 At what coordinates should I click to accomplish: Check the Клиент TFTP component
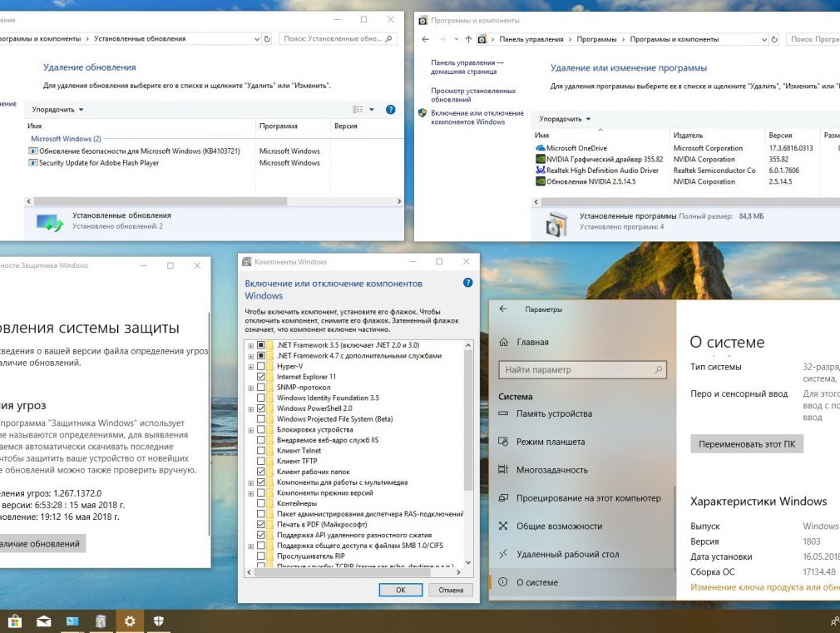261,461
